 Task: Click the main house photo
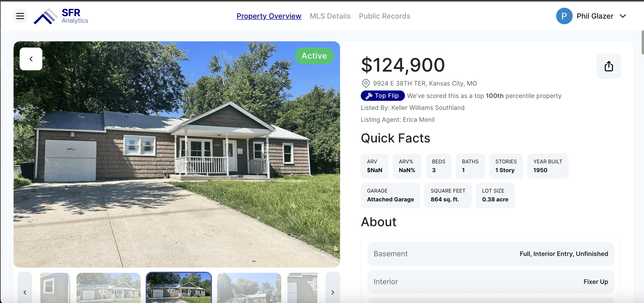(177, 154)
